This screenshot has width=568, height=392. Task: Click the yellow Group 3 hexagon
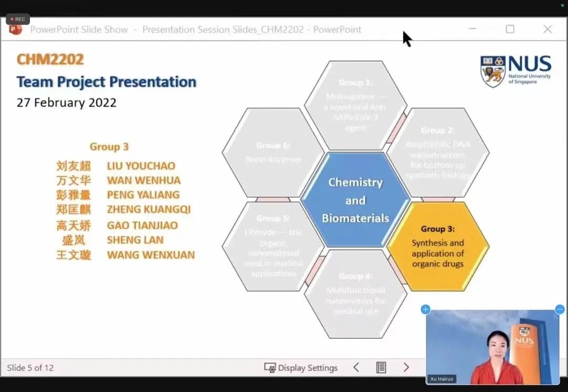click(x=438, y=247)
